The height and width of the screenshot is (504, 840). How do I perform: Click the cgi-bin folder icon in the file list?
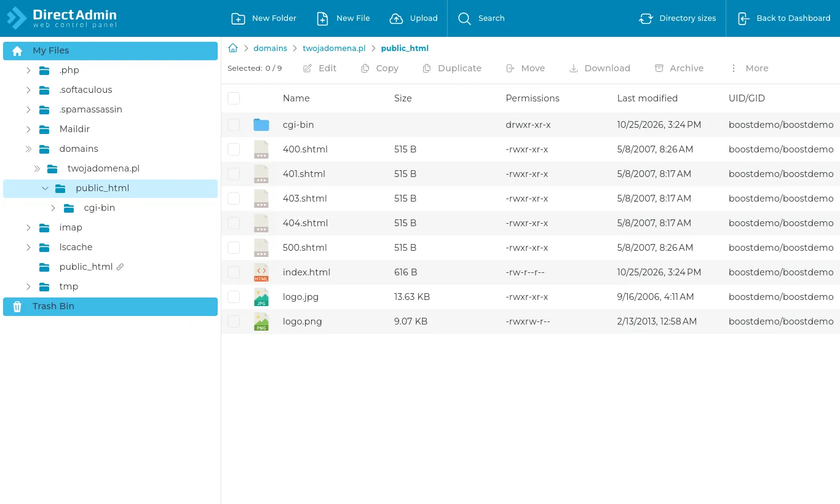tap(261, 125)
